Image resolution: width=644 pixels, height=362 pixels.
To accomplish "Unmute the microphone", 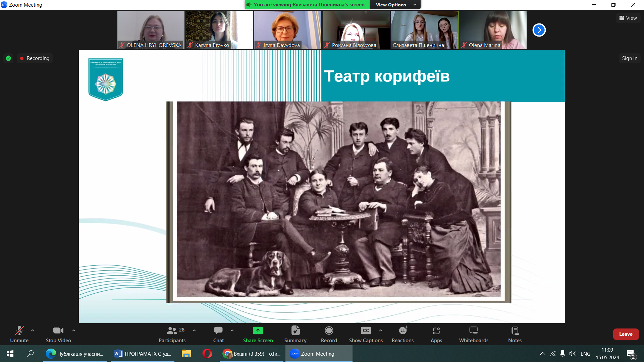I will point(19,331).
